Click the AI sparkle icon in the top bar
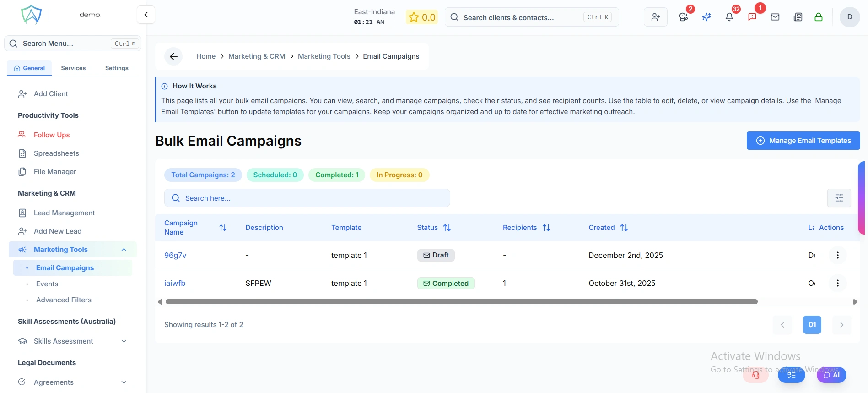The image size is (868, 393). [x=706, y=17]
